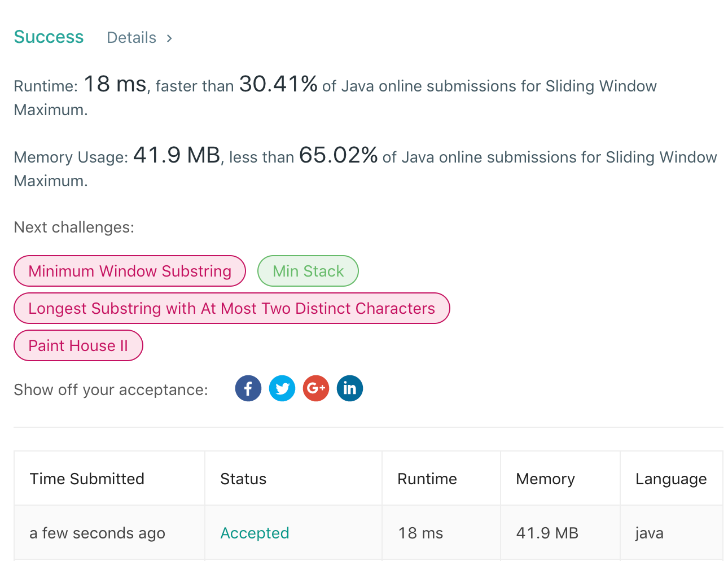Expand the Details section via its chevron

coord(169,38)
